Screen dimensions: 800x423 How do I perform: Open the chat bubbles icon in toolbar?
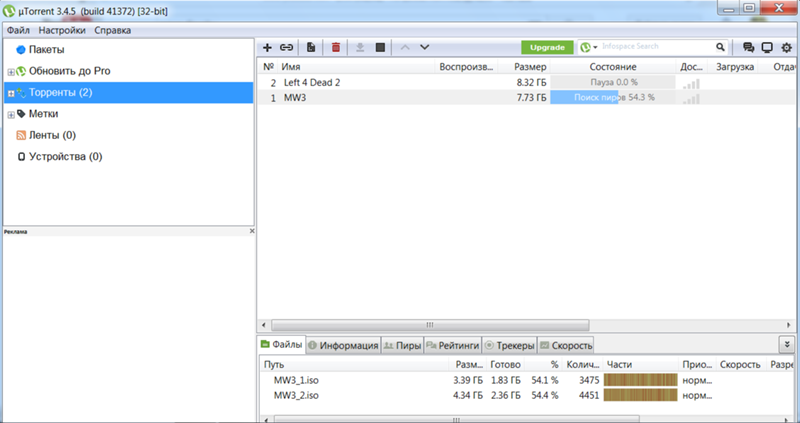[x=748, y=47]
